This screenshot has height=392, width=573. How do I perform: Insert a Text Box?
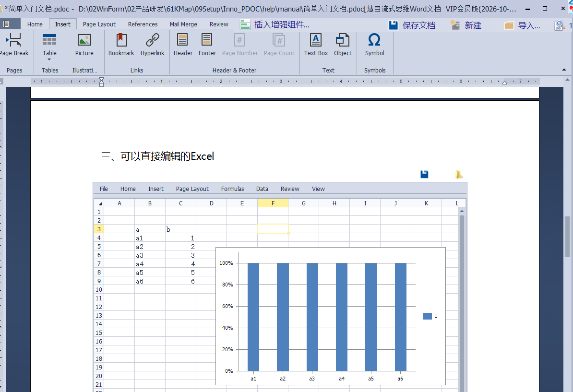pos(316,45)
